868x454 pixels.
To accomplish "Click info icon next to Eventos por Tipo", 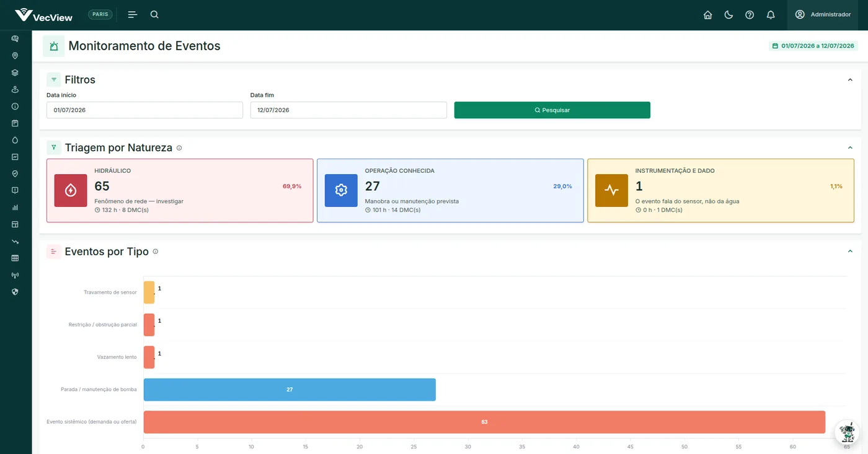I will click(156, 251).
